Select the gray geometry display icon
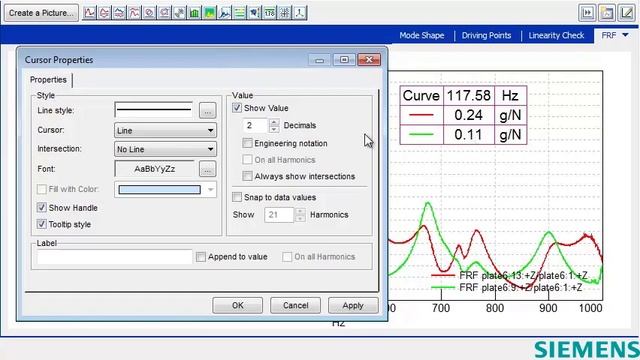Image resolution: width=640 pixels, height=360 pixels. 180,13
